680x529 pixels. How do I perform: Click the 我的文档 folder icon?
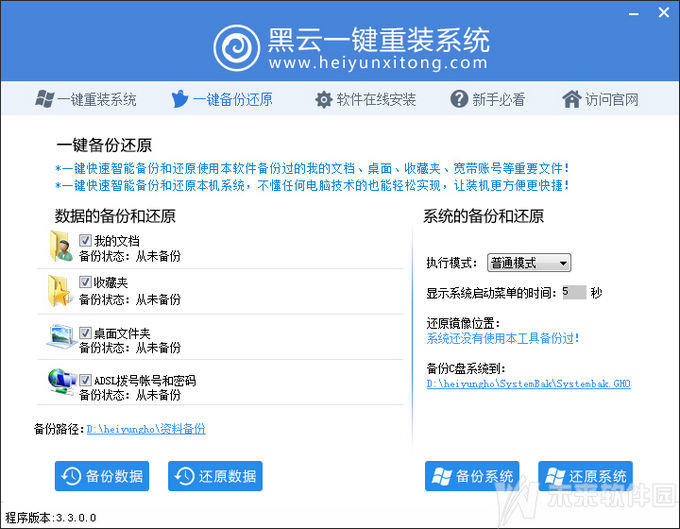60,246
